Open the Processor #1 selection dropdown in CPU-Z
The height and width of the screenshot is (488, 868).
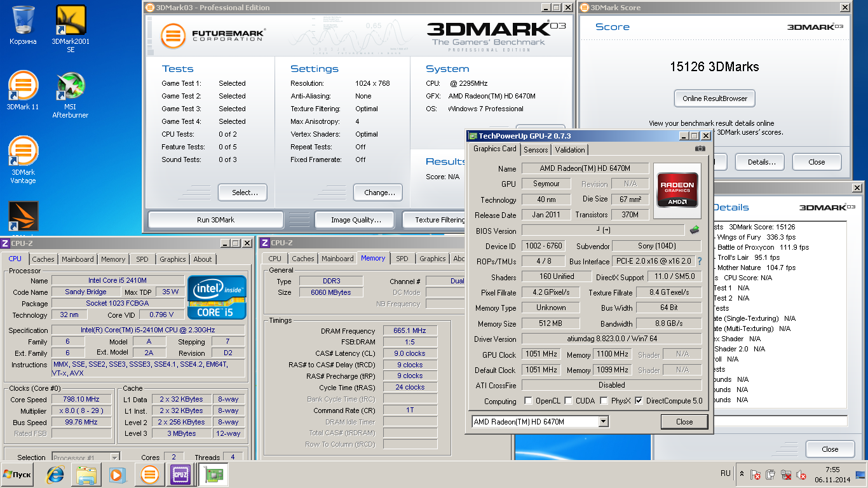[x=115, y=457]
